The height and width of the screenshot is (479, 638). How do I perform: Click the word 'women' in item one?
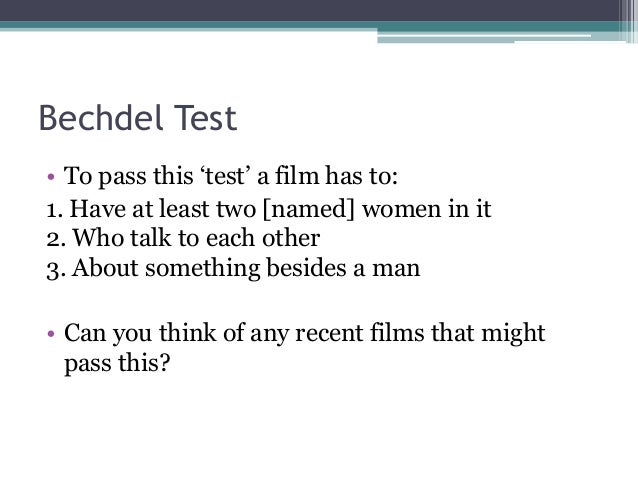click(x=402, y=210)
